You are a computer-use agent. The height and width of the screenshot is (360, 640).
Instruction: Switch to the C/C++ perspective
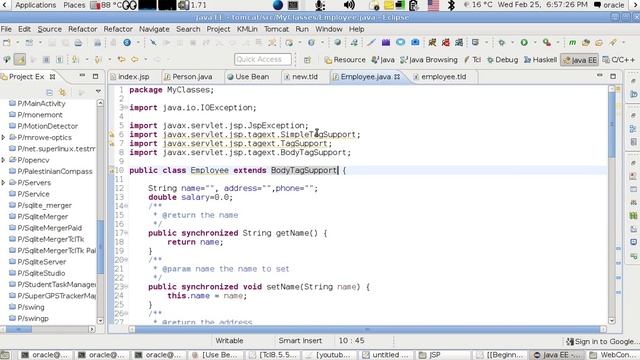pyautogui.click(x=619, y=60)
